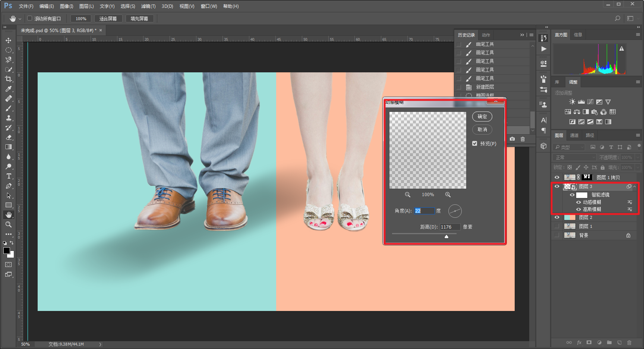The height and width of the screenshot is (349, 644).
Task: Collapse 图层 3 smart filter list
Action: tap(635, 186)
